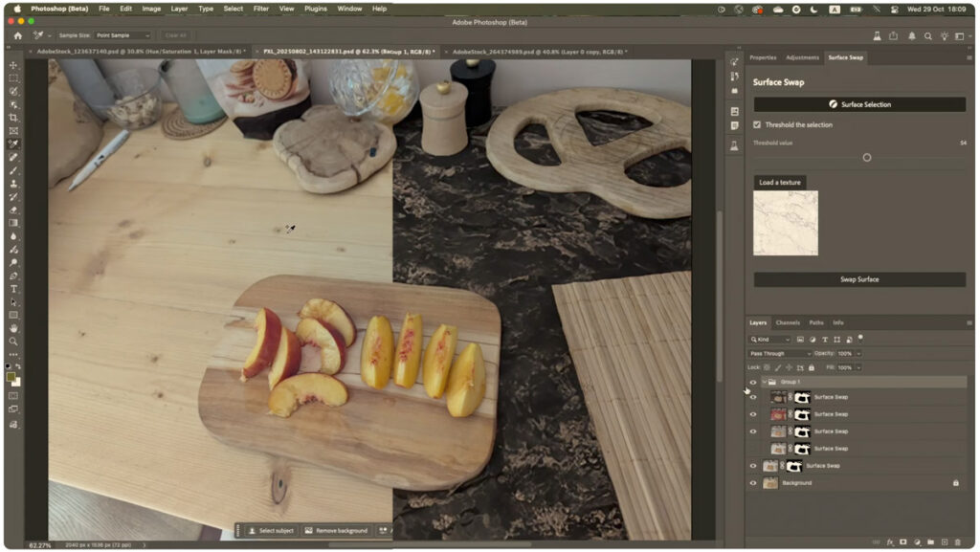Toggle Lock transparent pixels in Layers panel

click(767, 367)
